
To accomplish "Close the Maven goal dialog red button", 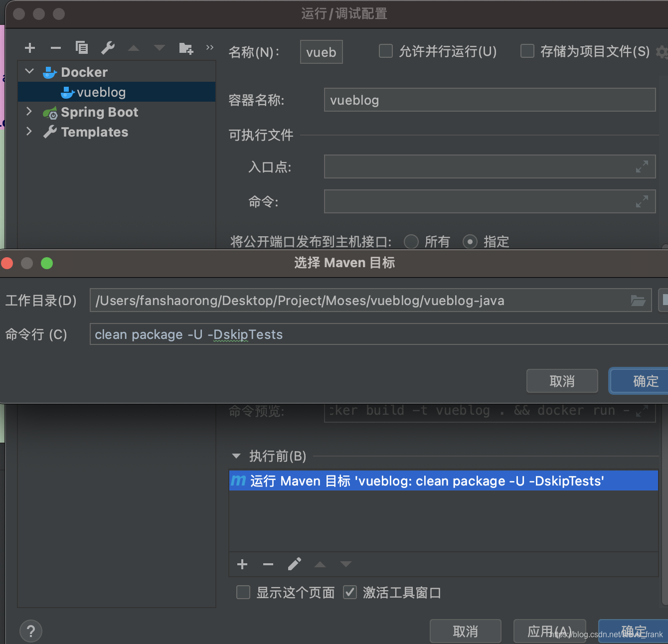I will coord(7,263).
